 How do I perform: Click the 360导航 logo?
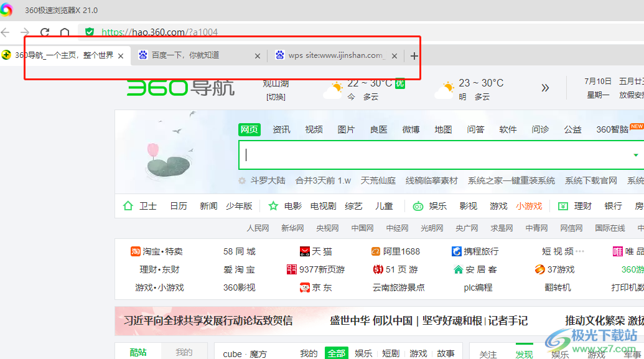coord(180,88)
